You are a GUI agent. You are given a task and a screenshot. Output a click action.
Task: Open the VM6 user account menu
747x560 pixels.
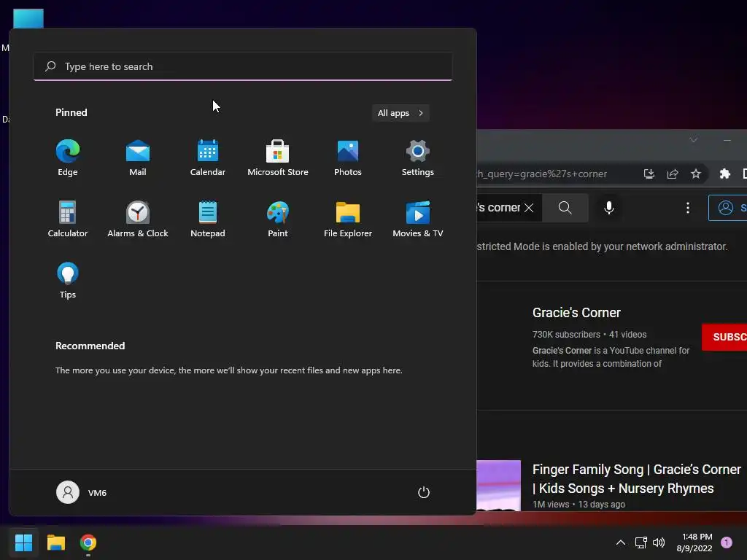(82, 492)
